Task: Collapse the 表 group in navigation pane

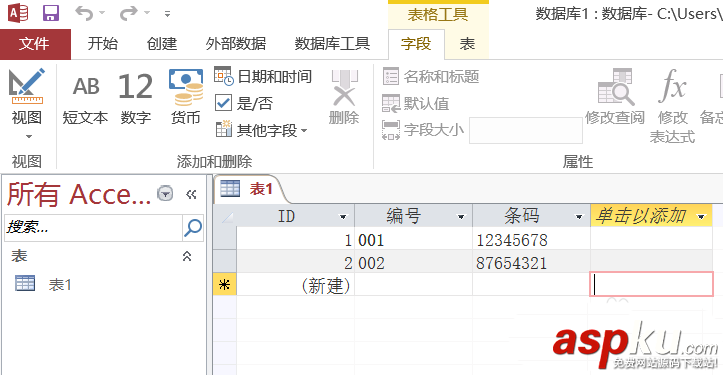Action: [x=187, y=256]
